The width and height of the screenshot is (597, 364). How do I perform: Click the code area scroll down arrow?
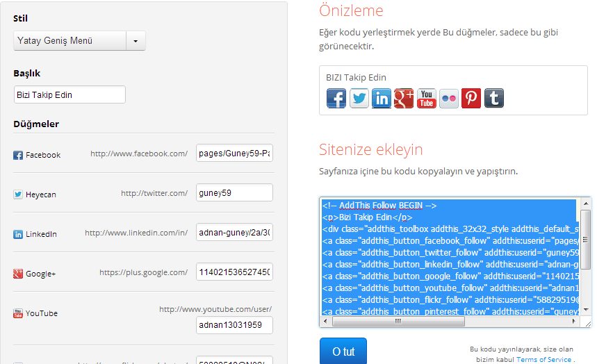pyautogui.click(x=586, y=310)
